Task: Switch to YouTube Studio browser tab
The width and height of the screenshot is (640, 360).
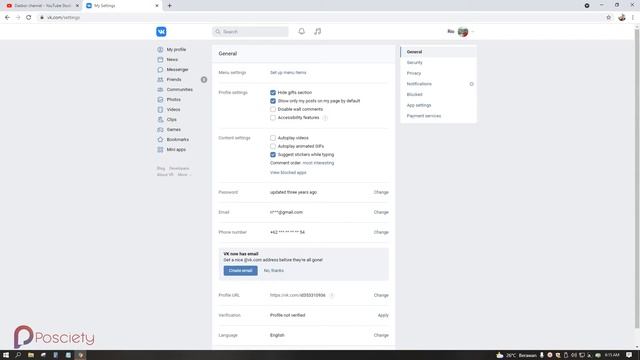Action: pos(42,6)
